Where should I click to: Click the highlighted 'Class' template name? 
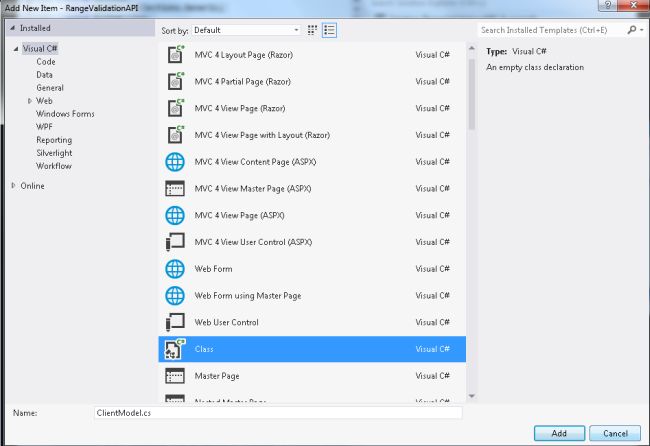pos(204,349)
